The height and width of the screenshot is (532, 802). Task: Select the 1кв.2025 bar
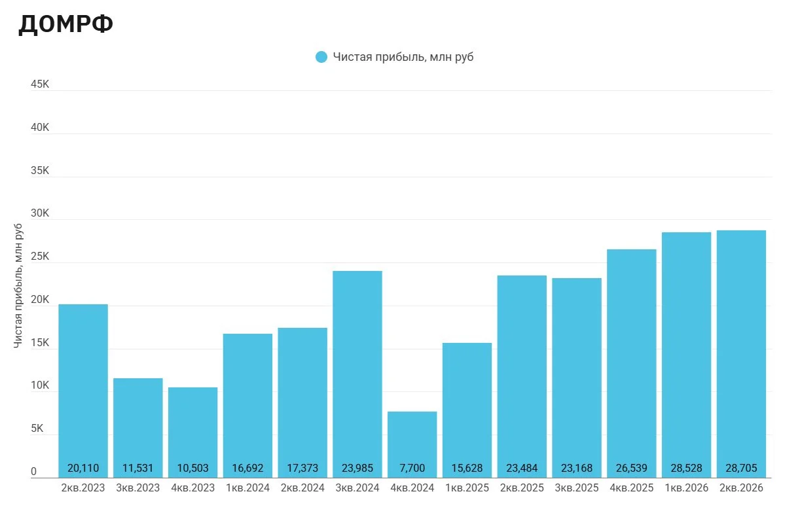(467, 410)
